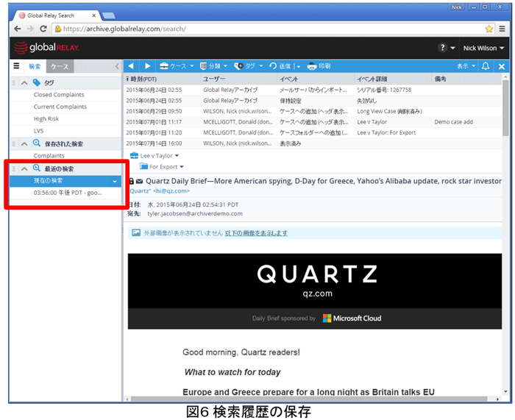
Task: Collapse the タグ section
Action: click(x=24, y=83)
